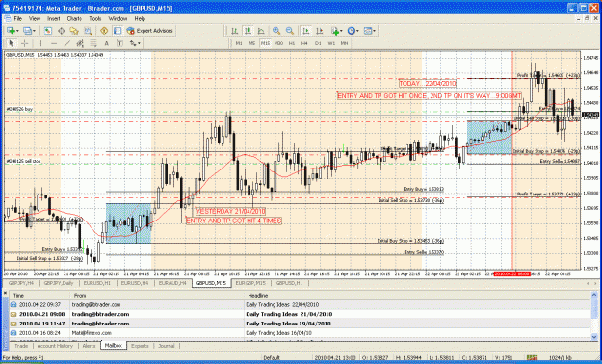Select the equidistant channel tool

pyautogui.click(x=80, y=43)
